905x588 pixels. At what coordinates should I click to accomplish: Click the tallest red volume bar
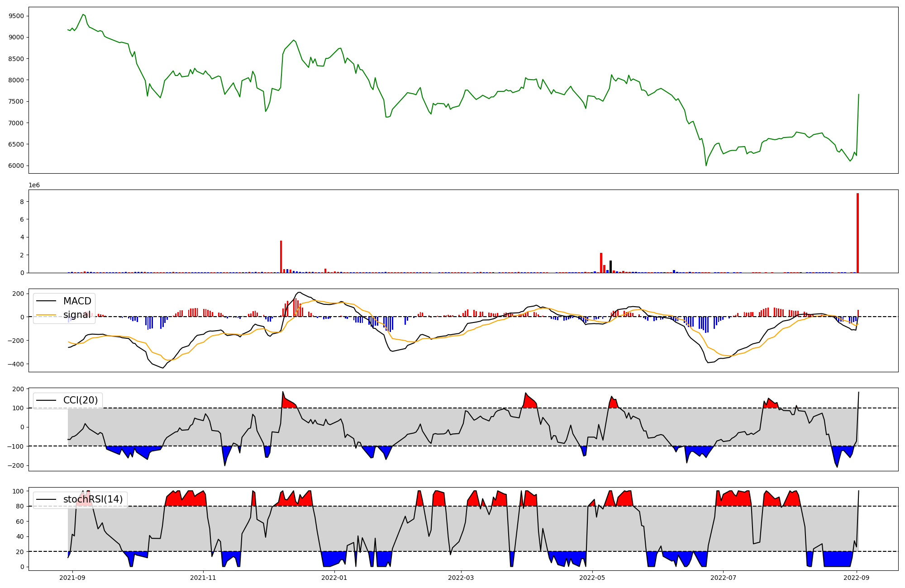[857, 233]
